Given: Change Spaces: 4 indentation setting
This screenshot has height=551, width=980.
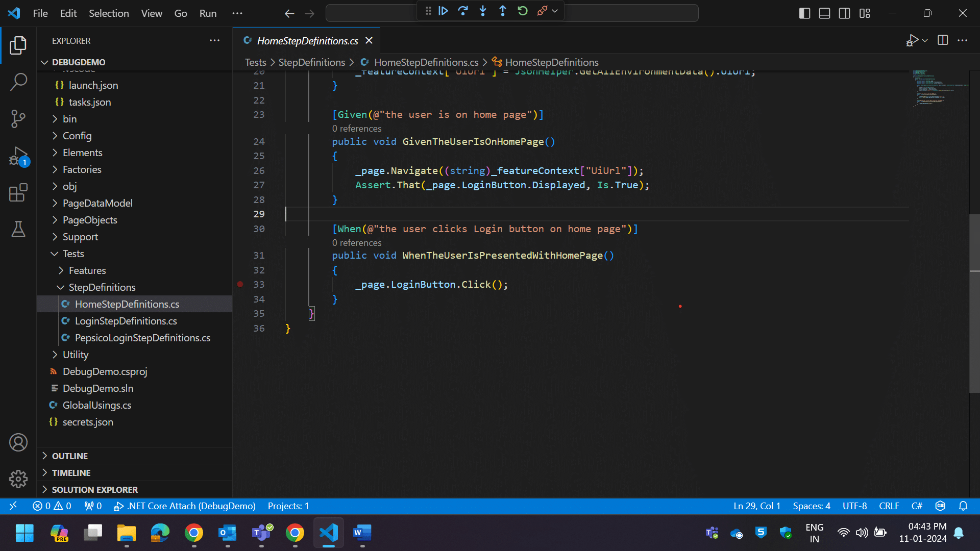Looking at the screenshot, I should click(x=812, y=506).
